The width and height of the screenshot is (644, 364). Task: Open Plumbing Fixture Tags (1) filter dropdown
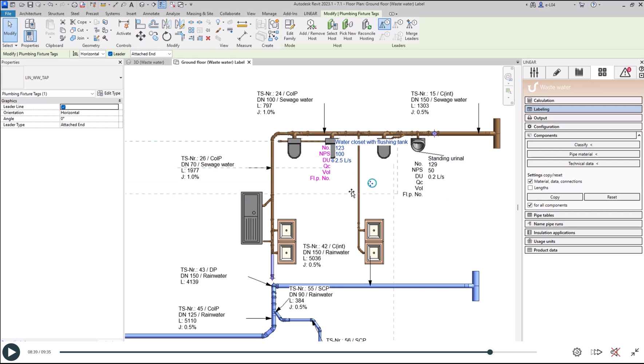point(48,94)
